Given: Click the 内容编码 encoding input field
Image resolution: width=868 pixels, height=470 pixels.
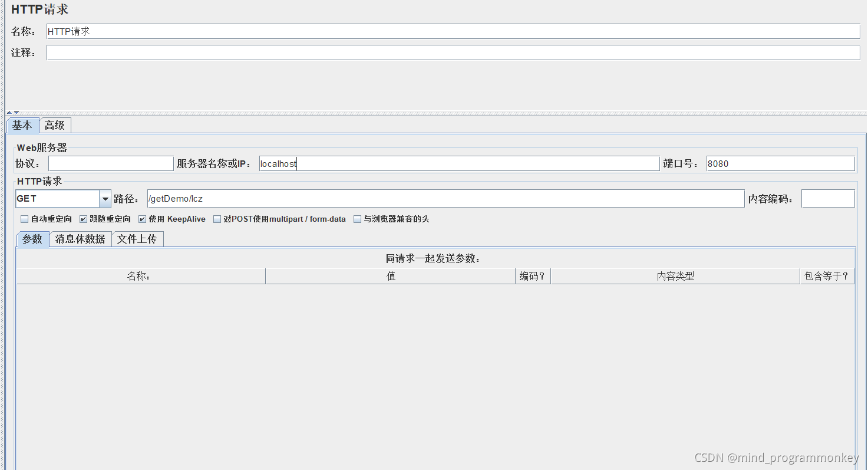Looking at the screenshot, I should [828, 199].
